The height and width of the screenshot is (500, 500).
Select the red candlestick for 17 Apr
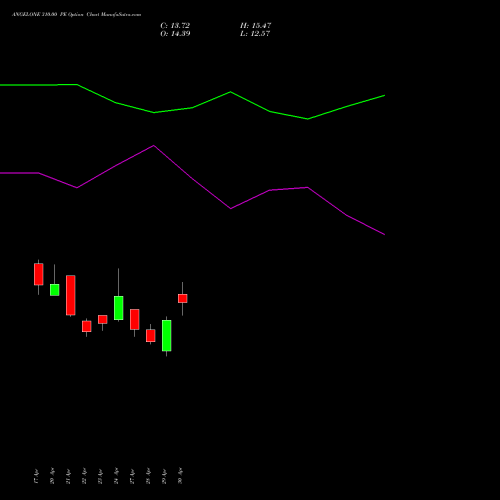click(39, 274)
